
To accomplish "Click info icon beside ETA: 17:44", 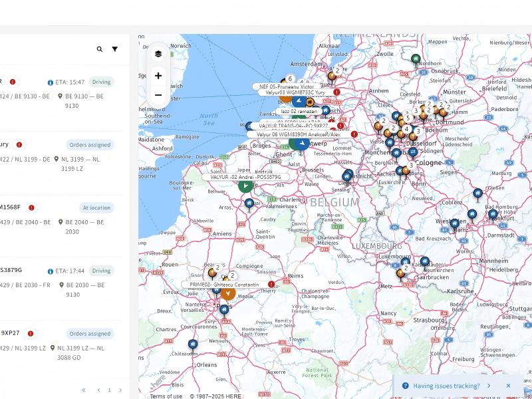I will (51, 271).
